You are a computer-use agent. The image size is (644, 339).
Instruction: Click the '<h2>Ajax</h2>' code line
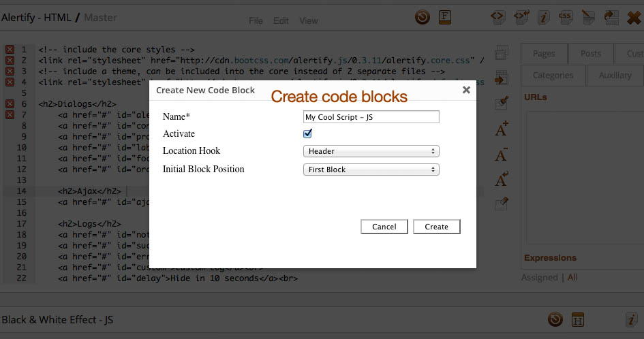pos(89,191)
